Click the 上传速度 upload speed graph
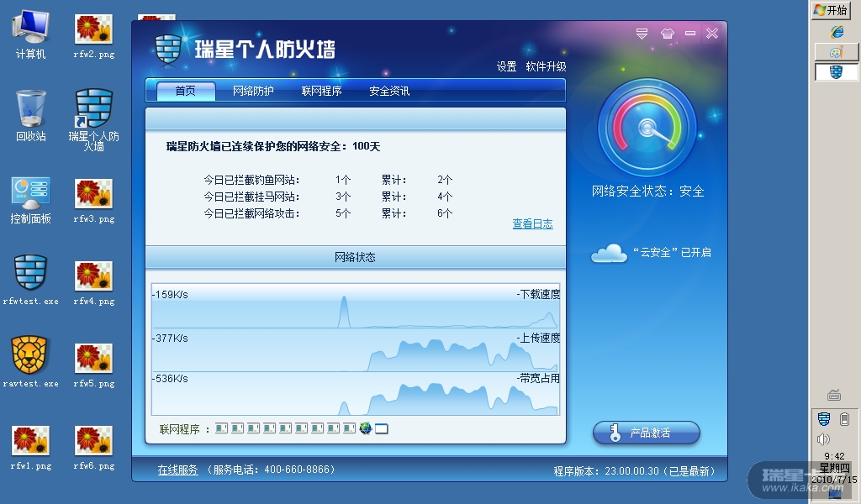Image resolution: width=861 pixels, height=504 pixels. [x=356, y=351]
